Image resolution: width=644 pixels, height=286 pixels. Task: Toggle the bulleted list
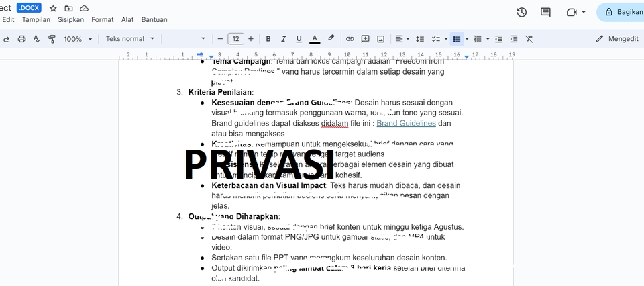(x=457, y=39)
